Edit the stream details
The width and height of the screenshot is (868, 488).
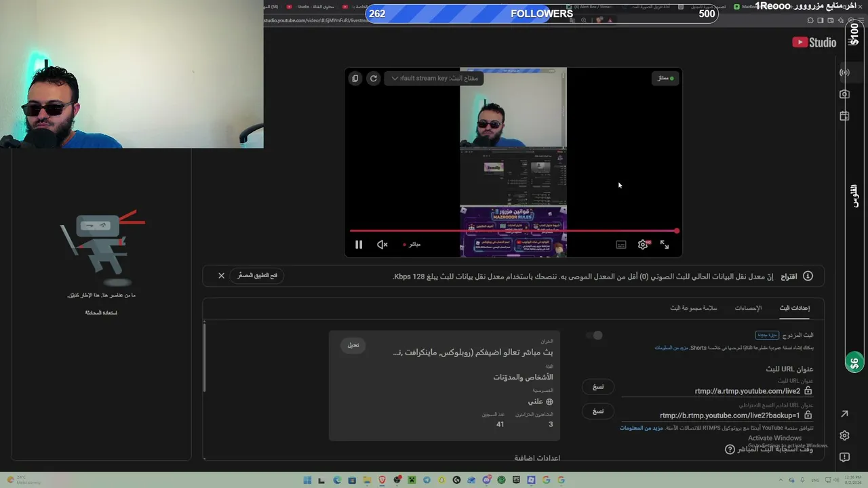coord(353,345)
